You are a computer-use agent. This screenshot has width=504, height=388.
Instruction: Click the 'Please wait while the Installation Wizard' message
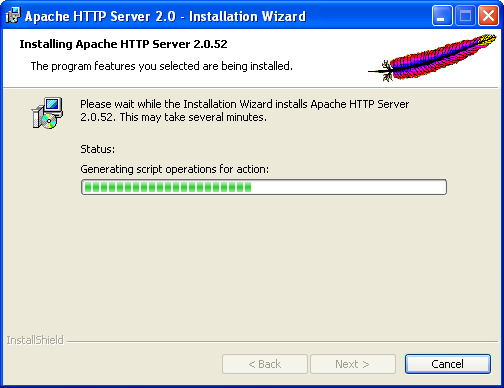coord(244,111)
